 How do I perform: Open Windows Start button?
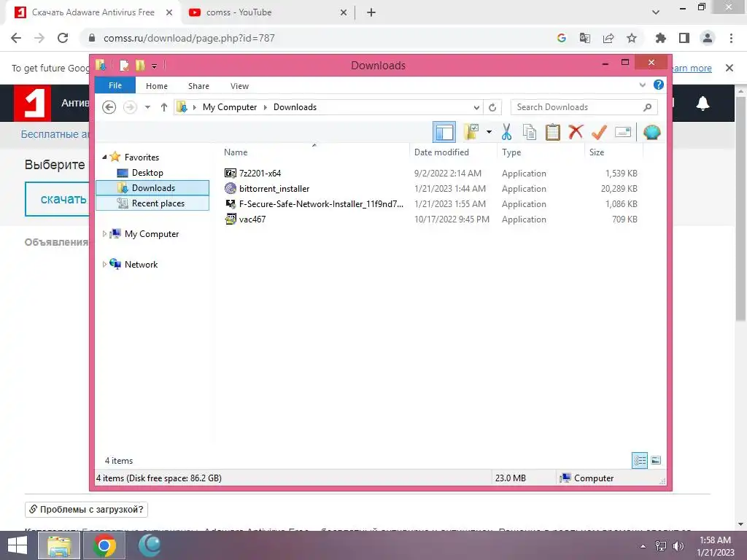[x=18, y=545]
